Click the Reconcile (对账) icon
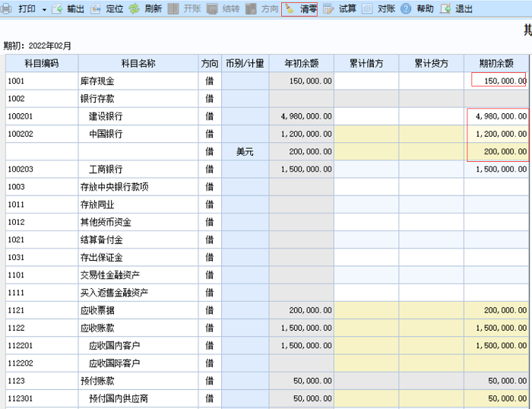Viewport: 532px width, 409px height. pos(367,9)
